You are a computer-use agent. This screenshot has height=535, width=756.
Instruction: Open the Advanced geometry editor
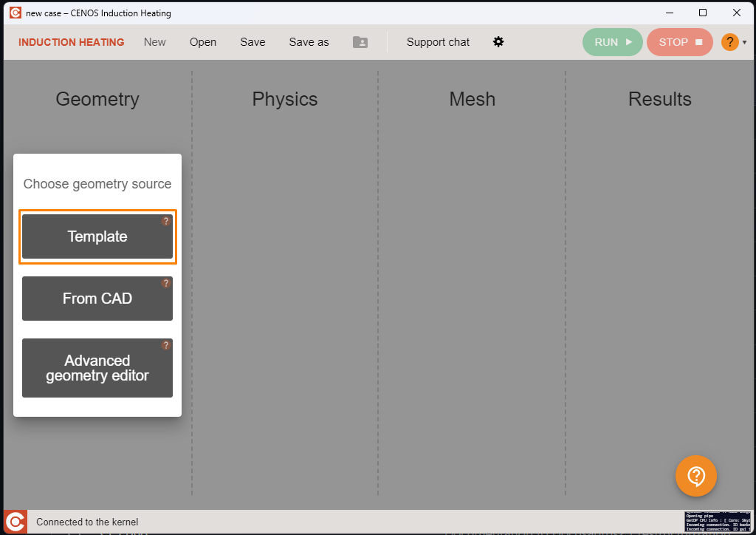pos(97,367)
